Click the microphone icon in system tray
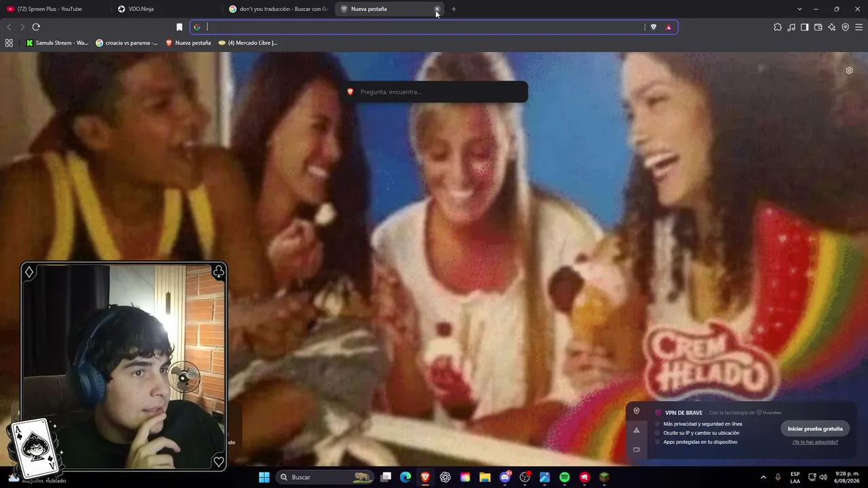 tap(778, 477)
